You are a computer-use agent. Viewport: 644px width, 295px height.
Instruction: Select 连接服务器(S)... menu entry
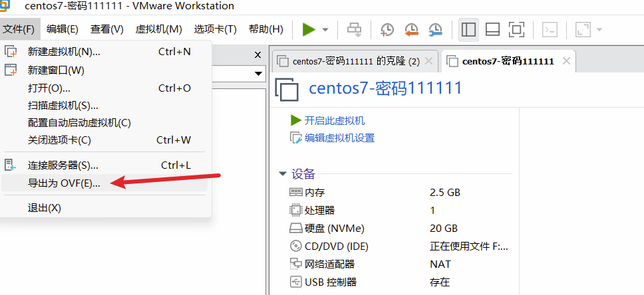(x=104, y=165)
